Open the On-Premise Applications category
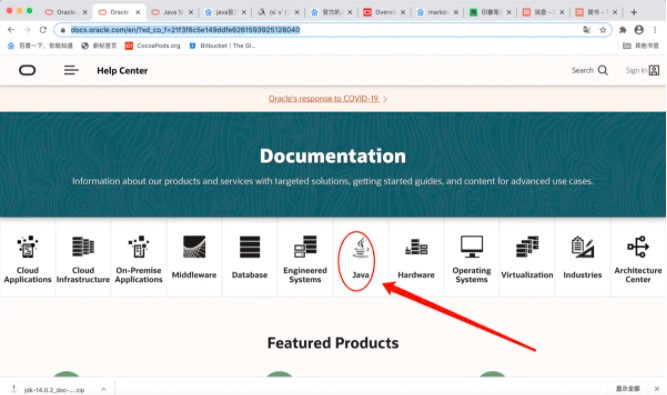 click(139, 257)
